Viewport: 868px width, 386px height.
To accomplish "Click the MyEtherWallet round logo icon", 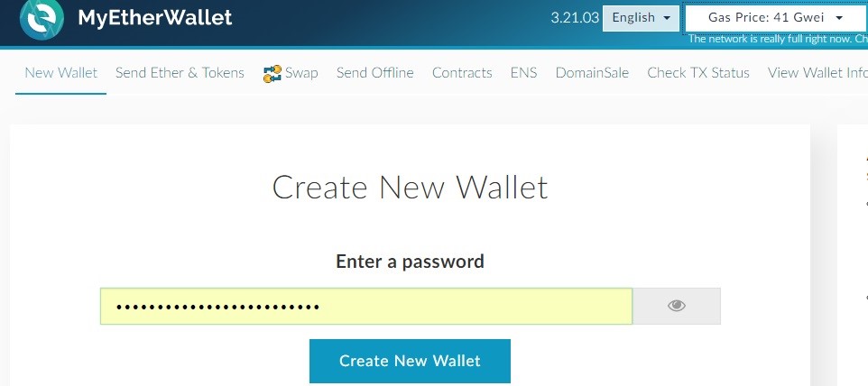I will [42, 19].
